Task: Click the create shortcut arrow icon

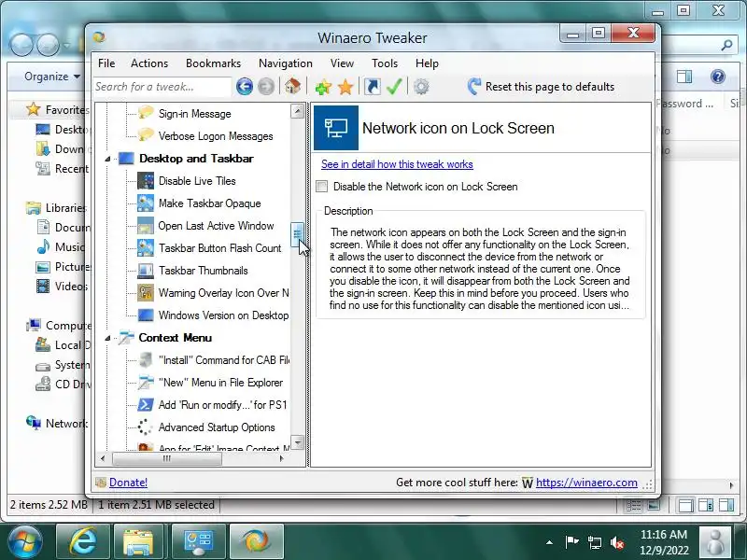Action: pyautogui.click(x=372, y=87)
